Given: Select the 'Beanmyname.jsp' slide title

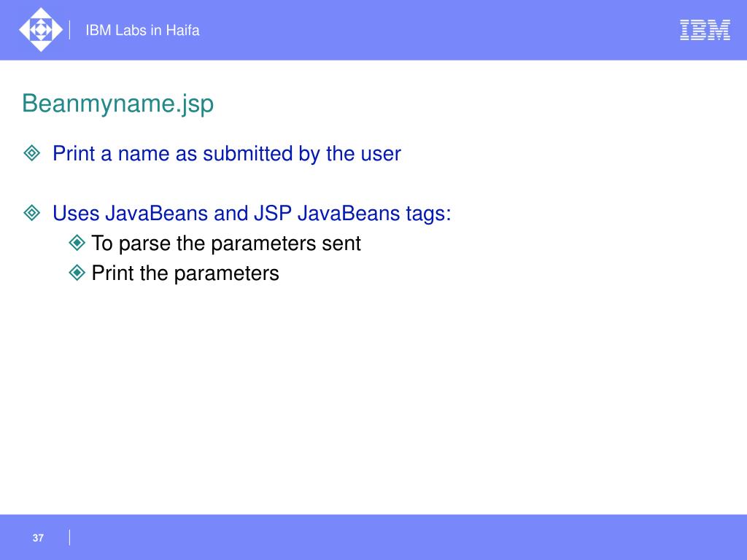Looking at the screenshot, I should click(x=117, y=104).
